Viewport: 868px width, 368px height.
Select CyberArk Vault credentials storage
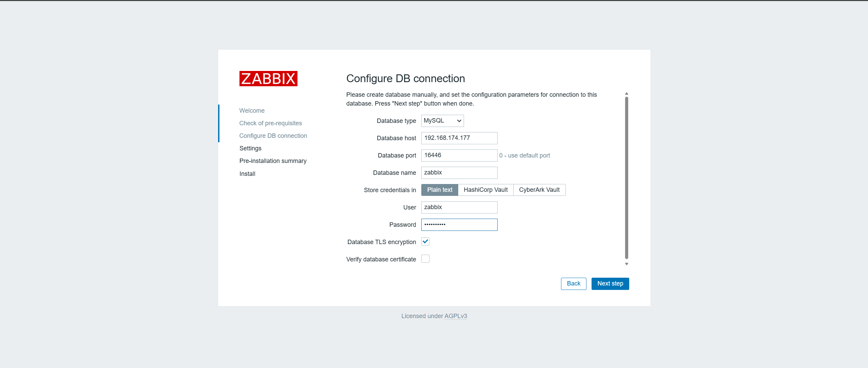click(x=539, y=190)
